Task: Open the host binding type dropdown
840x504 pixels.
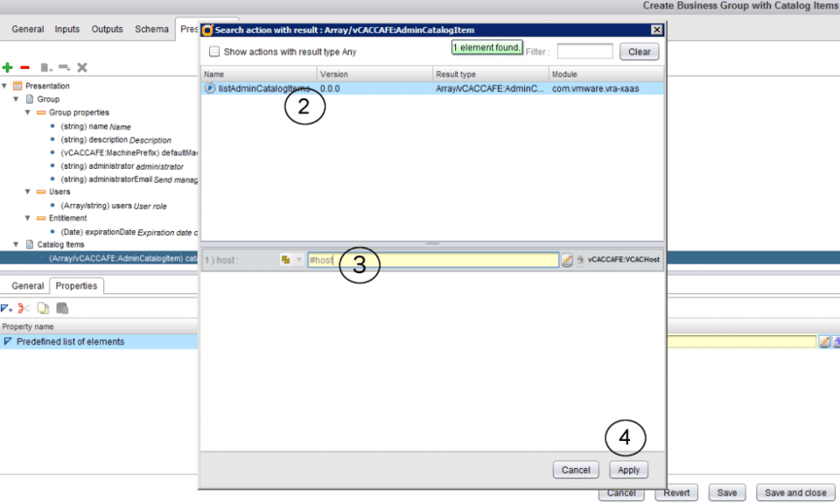Action: click(291, 260)
